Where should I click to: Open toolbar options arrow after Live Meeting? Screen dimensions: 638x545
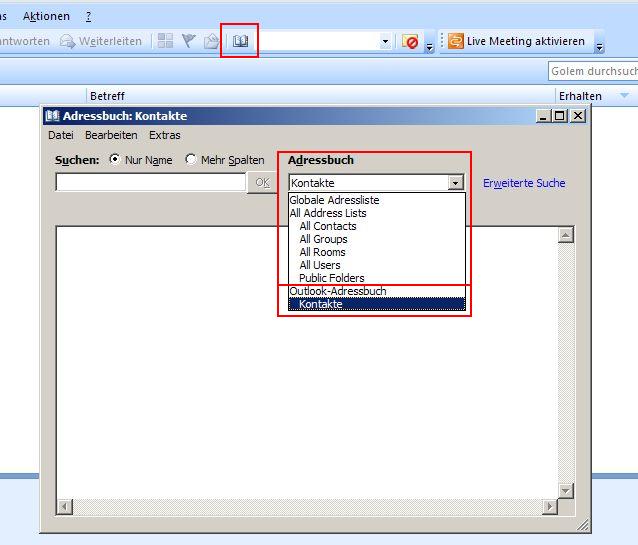coord(599,48)
